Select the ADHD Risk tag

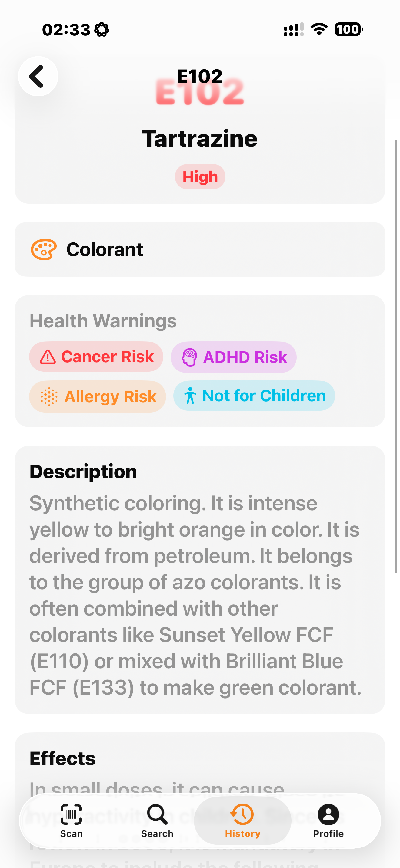point(233,357)
